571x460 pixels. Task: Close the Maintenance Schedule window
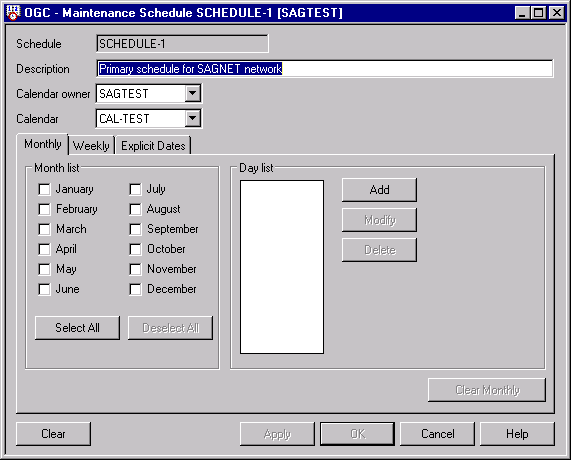pos(557,13)
